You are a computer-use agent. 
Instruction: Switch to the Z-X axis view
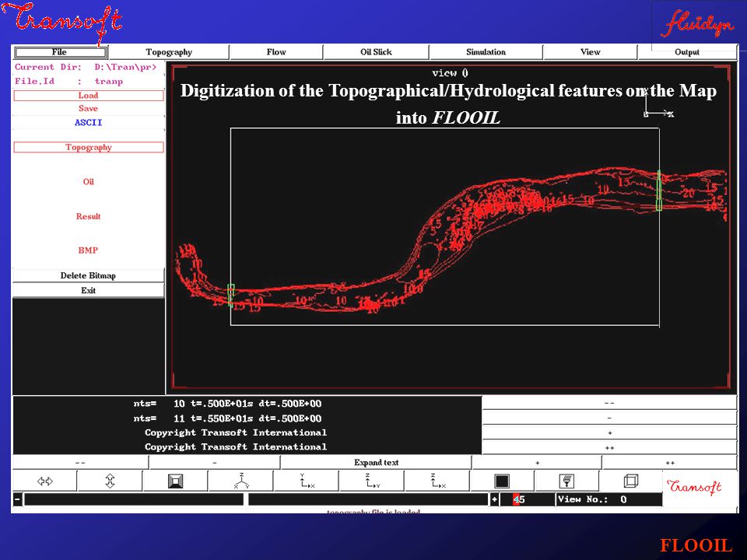tap(437, 481)
